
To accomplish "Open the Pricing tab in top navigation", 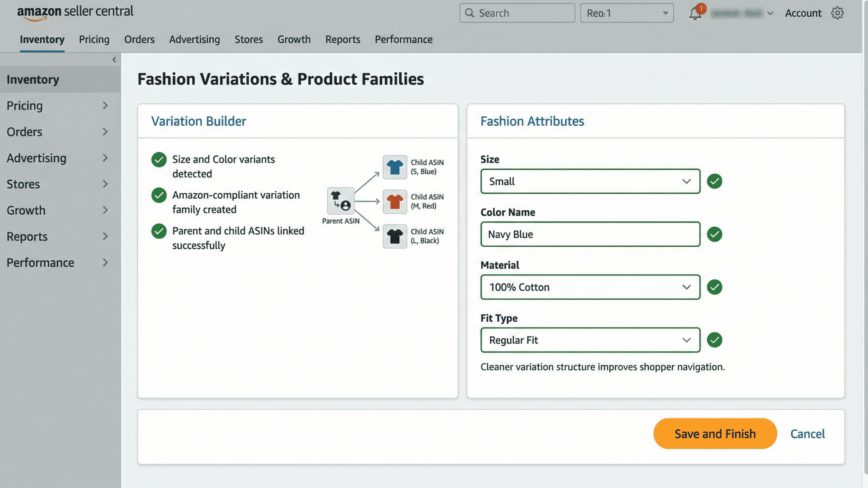I will coord(94,39).
